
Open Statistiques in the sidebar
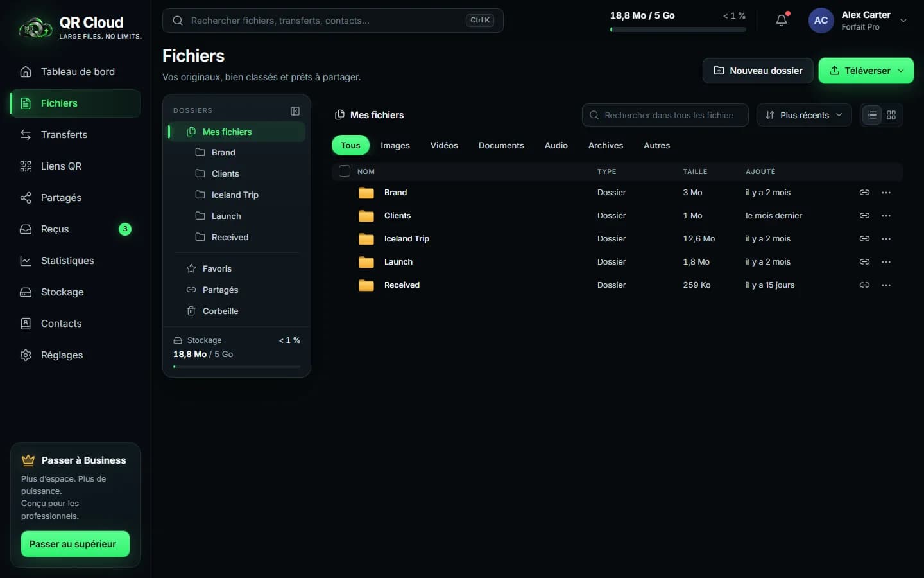[75, 261]
